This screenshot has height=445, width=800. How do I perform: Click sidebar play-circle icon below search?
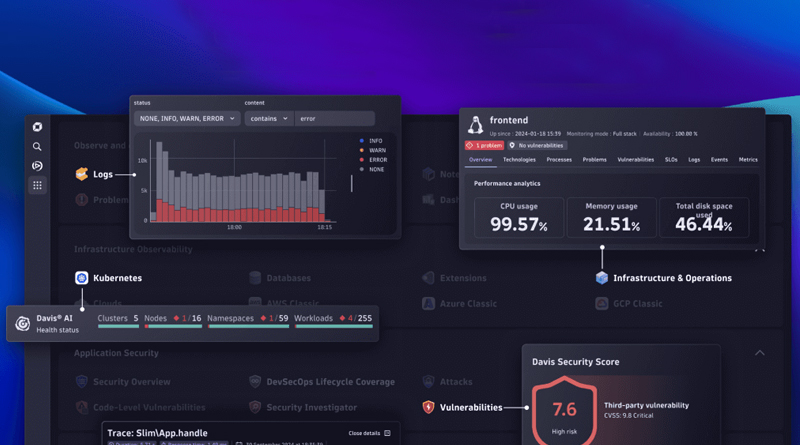coord(37,166)
